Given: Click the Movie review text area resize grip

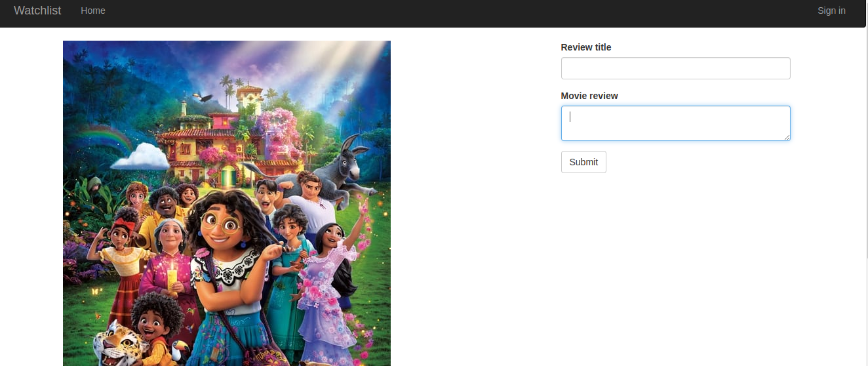Looking at the screenshot, I should (x=787, y=137).
